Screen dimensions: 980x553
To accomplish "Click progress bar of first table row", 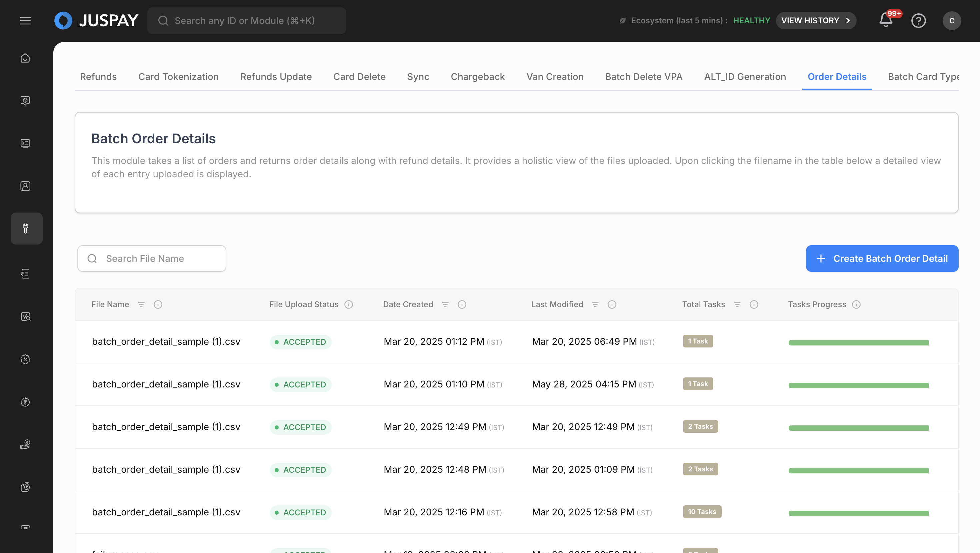I will [x=858, y=342].
